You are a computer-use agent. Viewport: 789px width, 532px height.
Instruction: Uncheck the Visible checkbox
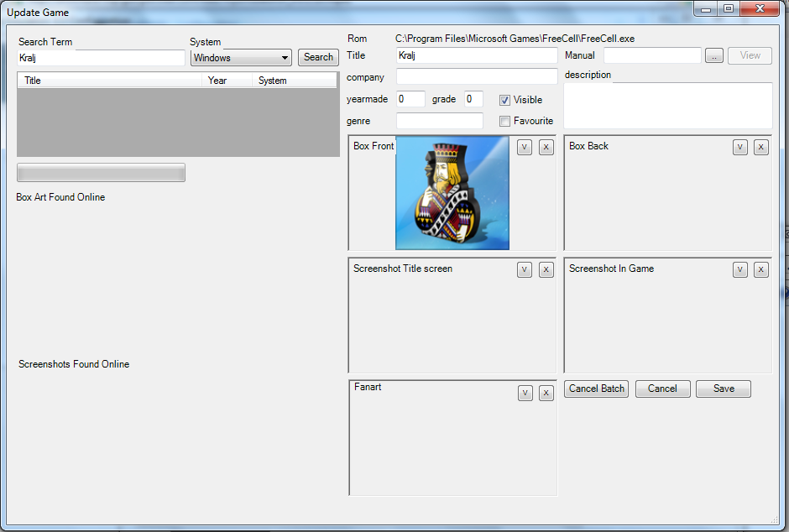(x=505, y=100)
